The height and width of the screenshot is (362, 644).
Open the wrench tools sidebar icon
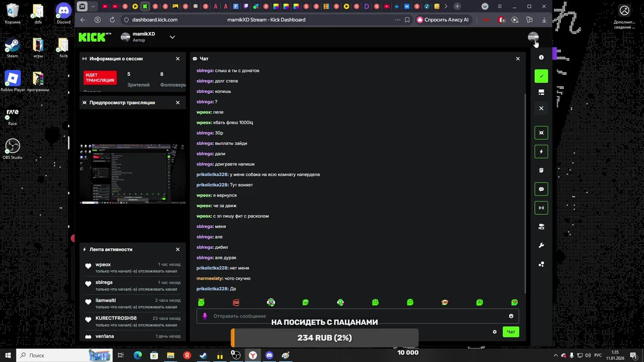pos(541,245)
